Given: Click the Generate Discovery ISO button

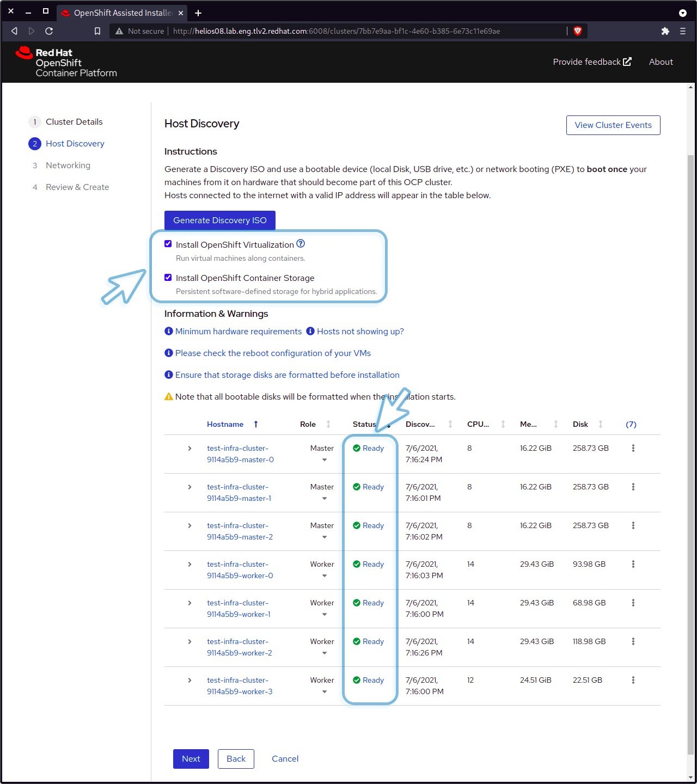Looking at the screenshot, I should pos(219,220).
